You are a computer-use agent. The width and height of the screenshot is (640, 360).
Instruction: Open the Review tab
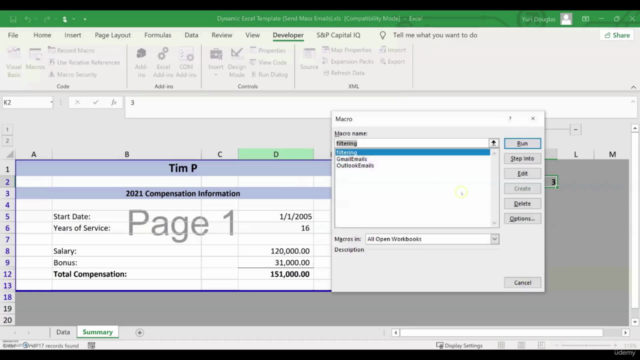(222, 35)
